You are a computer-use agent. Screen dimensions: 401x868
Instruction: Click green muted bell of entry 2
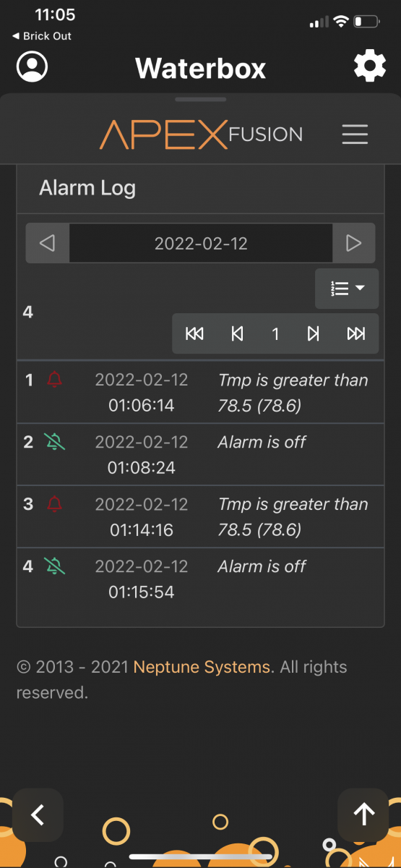click(54, 441)
